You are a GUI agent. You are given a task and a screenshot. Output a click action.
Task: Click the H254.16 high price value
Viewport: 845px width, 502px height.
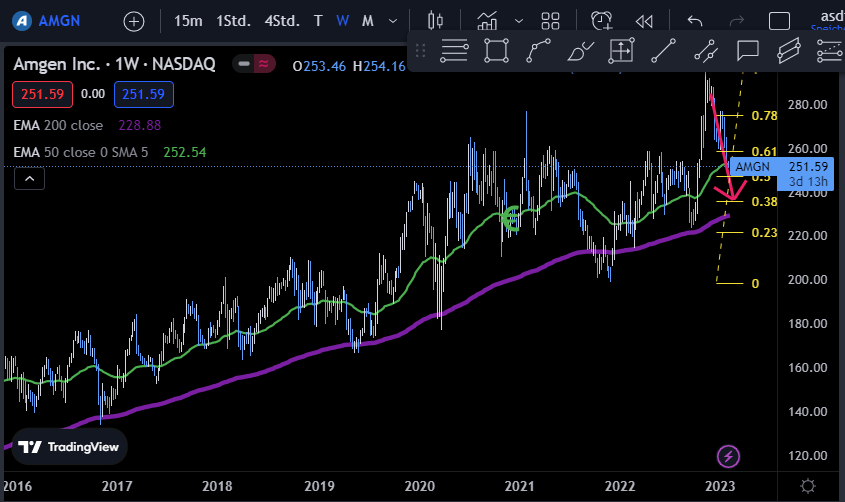379,66
